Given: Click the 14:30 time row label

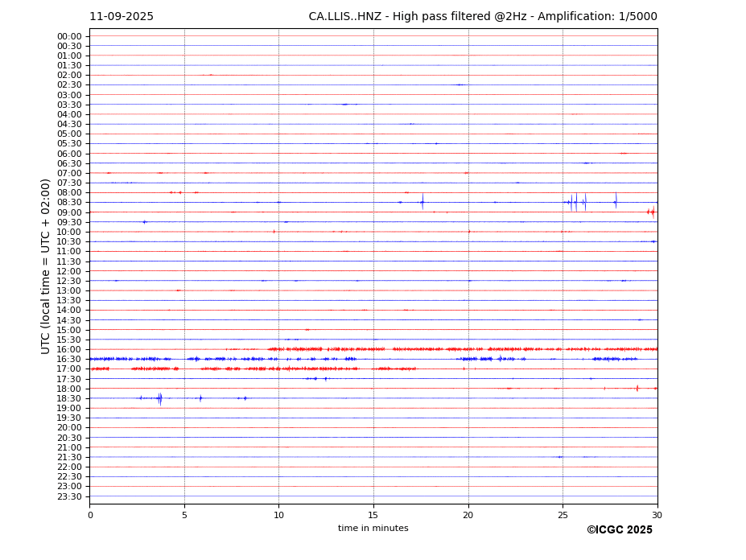Looking at the screenshot, I should (69, 320).
